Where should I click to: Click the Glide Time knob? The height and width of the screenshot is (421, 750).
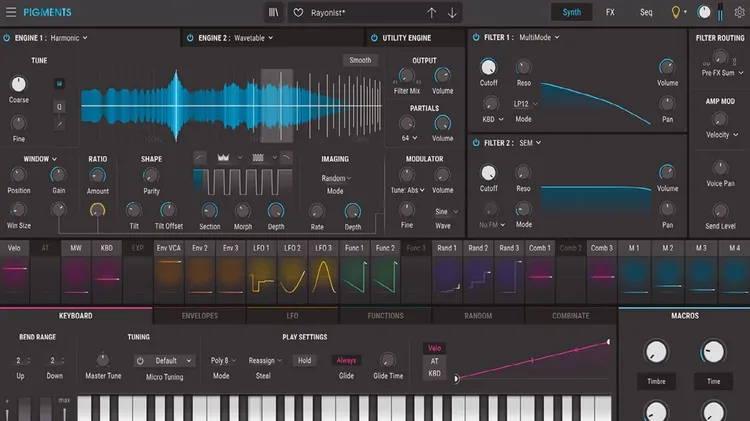tap(388, 360)
